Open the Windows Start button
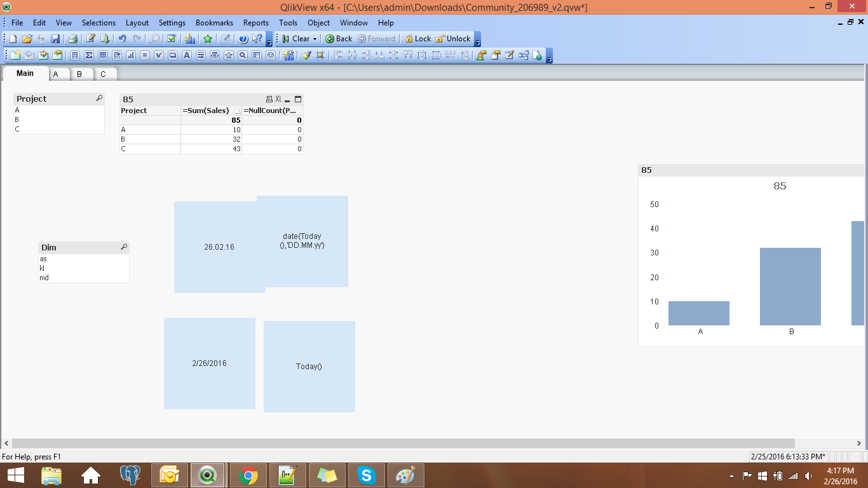Viewport: 868px width, 488px height. pos(16,475)
